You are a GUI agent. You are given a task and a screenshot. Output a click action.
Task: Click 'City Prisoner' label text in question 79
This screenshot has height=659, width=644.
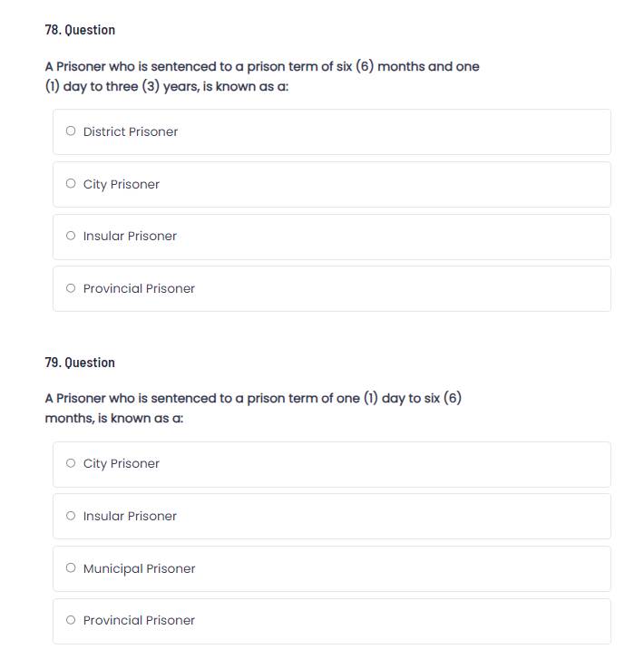[x=122, y=463]
